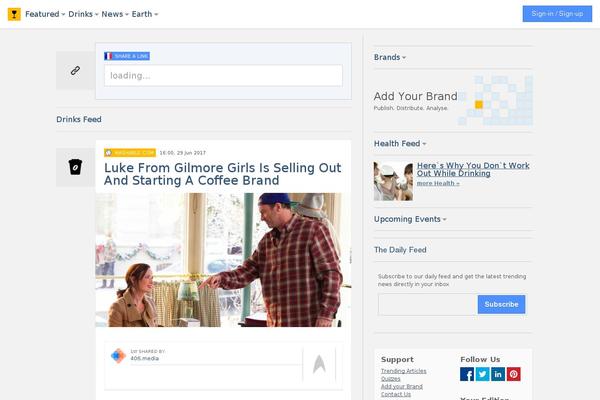This screenshot has height=400, width=600.
Task: Open the Contact Us support link
Action: coord(396,394)
